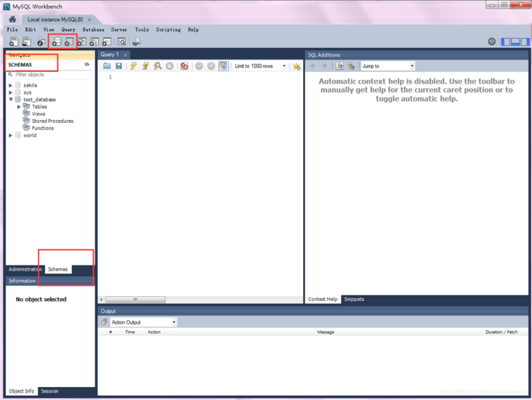Viewport: 532px width, 400px height.
Task: Run Explain on current statement icon
Action: pyautogui.click(x=158, y=66)
